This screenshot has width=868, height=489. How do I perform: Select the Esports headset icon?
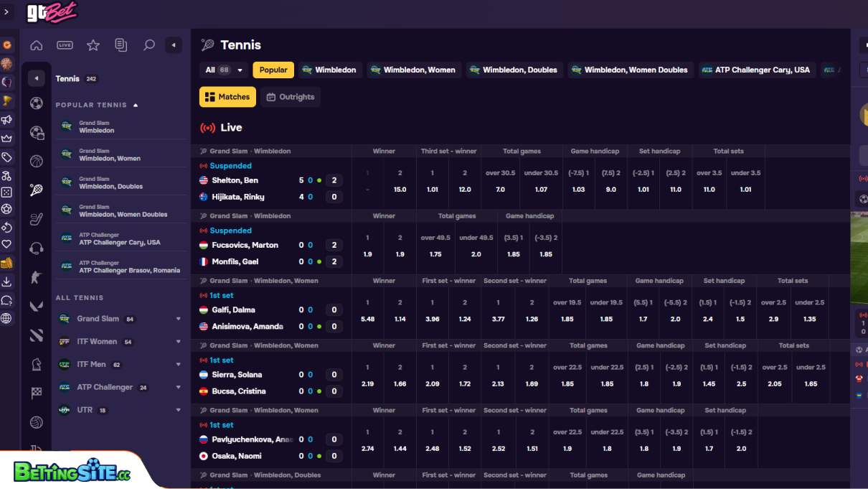click(36, 248)
